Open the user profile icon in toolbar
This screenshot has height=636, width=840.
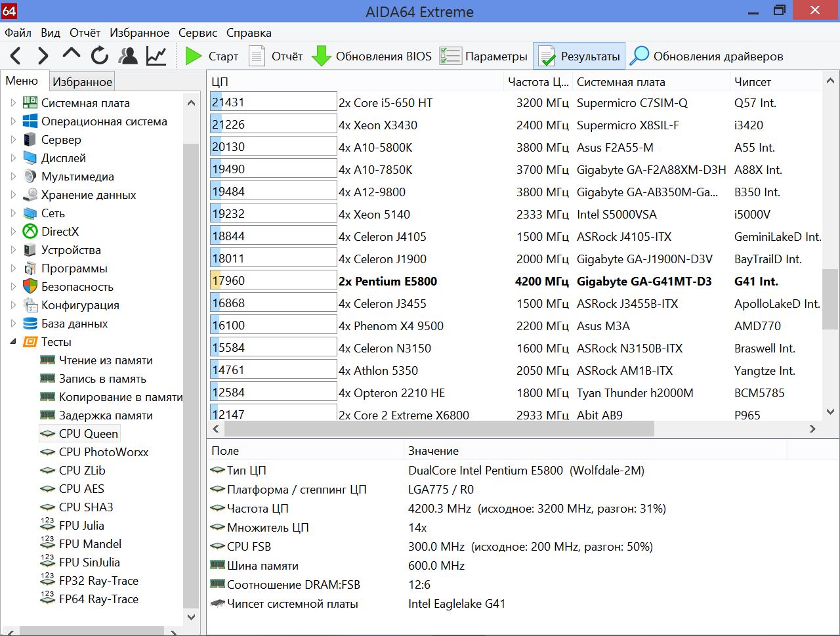pos(128,56)
